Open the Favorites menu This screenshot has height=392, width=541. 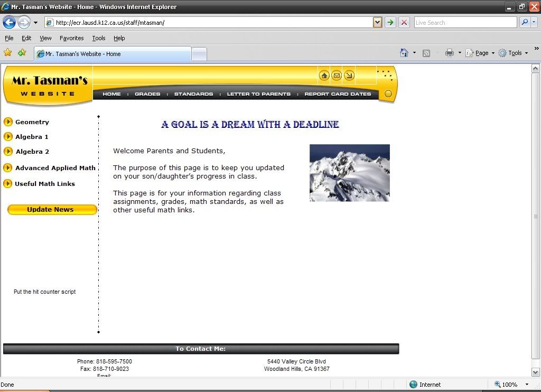click(x=71, y=38)
